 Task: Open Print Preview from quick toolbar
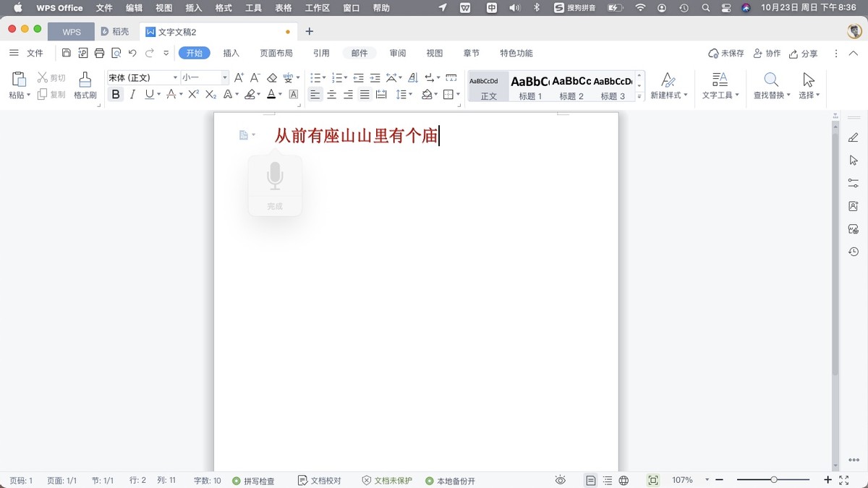click(x=116, y=53)
